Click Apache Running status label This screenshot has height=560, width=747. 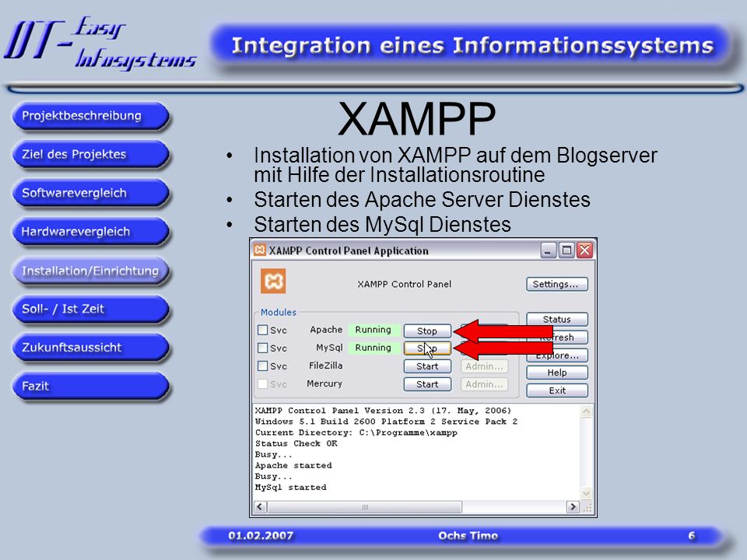point(373,330)
